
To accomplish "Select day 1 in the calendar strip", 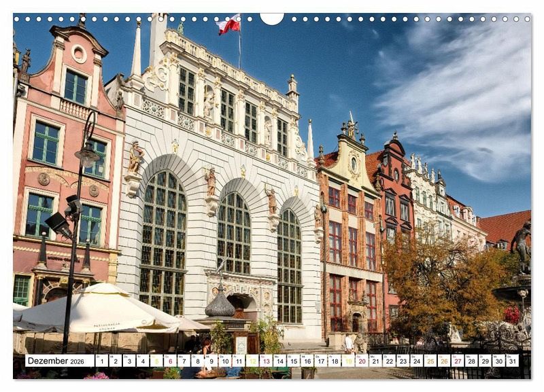I will coord(101,361).
